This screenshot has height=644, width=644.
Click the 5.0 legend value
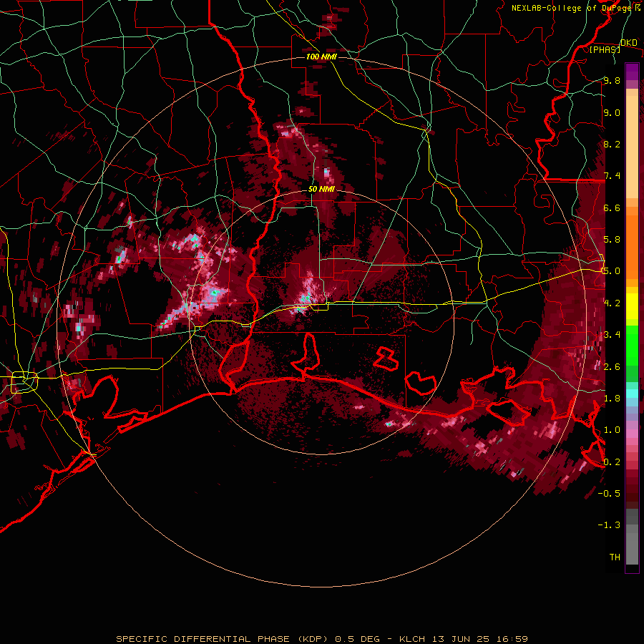pyautogui.click(x=612, y=271)
